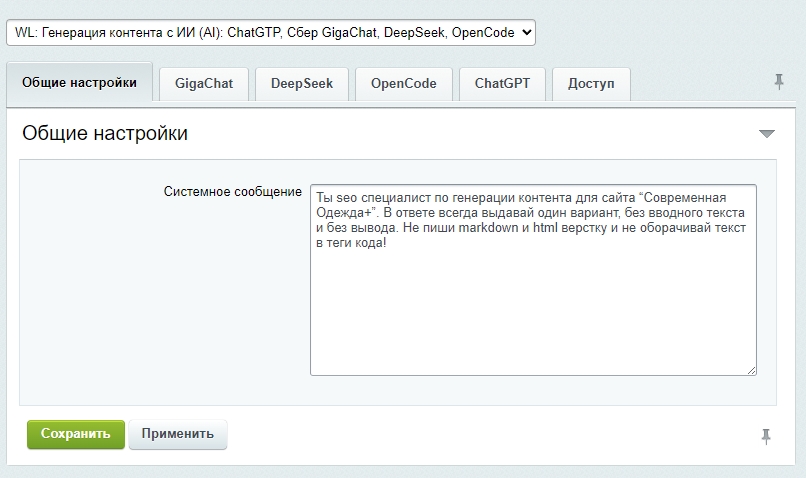Open the ChatGPT tab
Viewport: 806px width, 478px height.
click(x=502, y=84)
